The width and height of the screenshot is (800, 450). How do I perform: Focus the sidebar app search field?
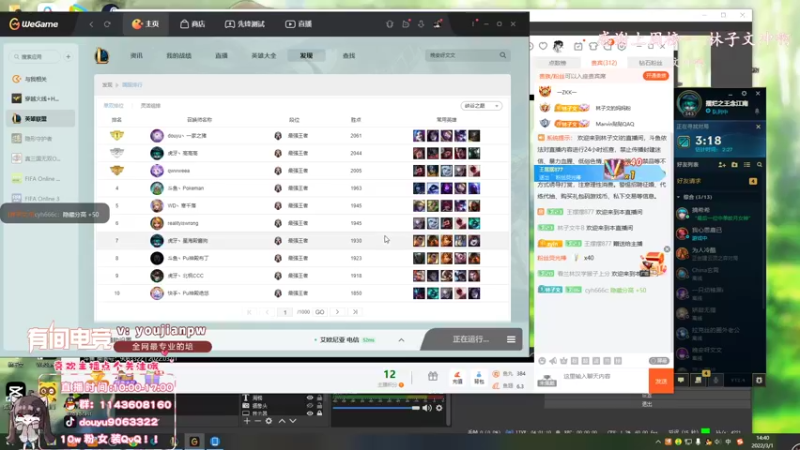point(35,57)
